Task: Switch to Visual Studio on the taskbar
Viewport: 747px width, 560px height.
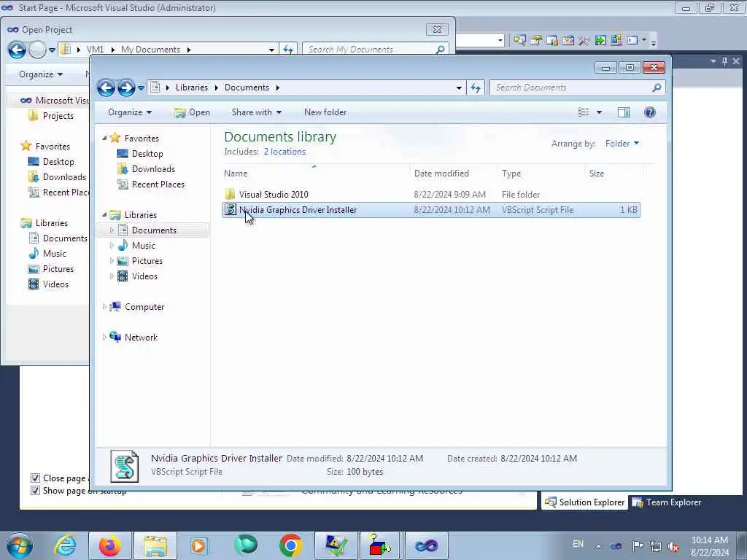Action: point(426,545)
